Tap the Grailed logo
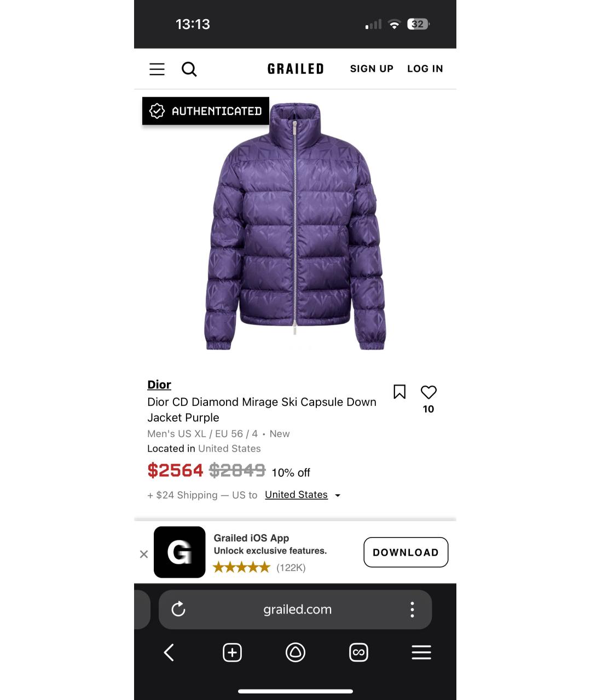 296,69
